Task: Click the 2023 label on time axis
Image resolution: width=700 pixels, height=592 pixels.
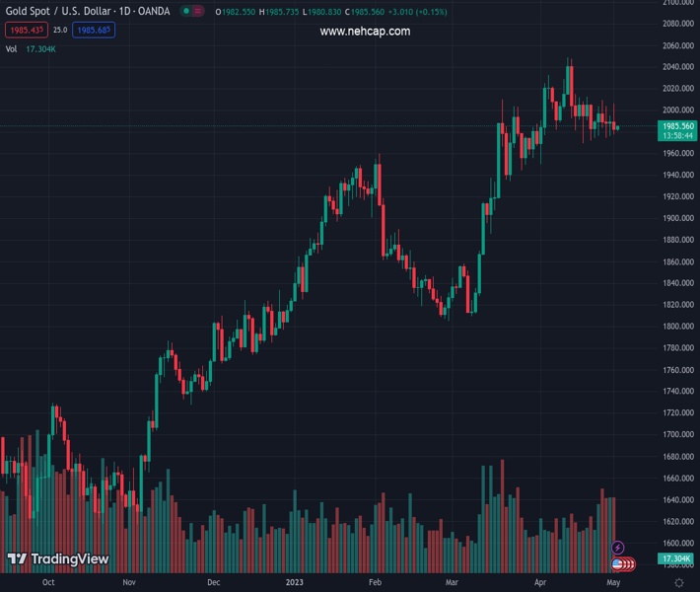Action: point(296,583)
